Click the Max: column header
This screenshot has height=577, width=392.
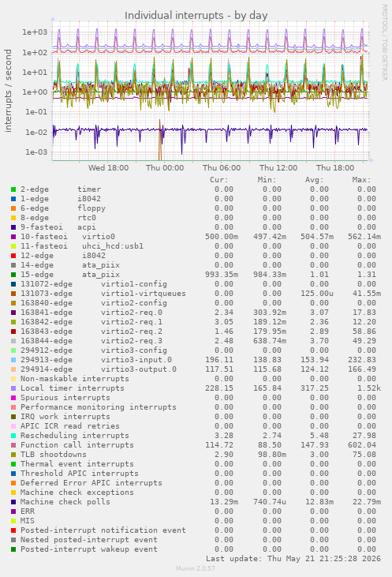(361, 180)
